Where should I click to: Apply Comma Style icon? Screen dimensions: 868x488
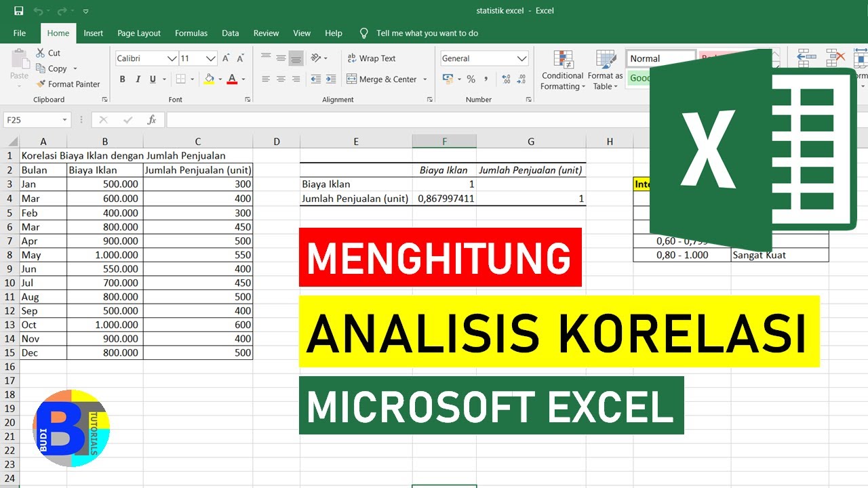(486, 79)
